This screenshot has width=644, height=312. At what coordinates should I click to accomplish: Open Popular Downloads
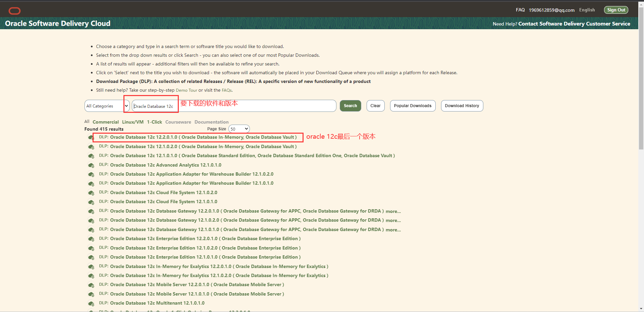coord(413,106)
